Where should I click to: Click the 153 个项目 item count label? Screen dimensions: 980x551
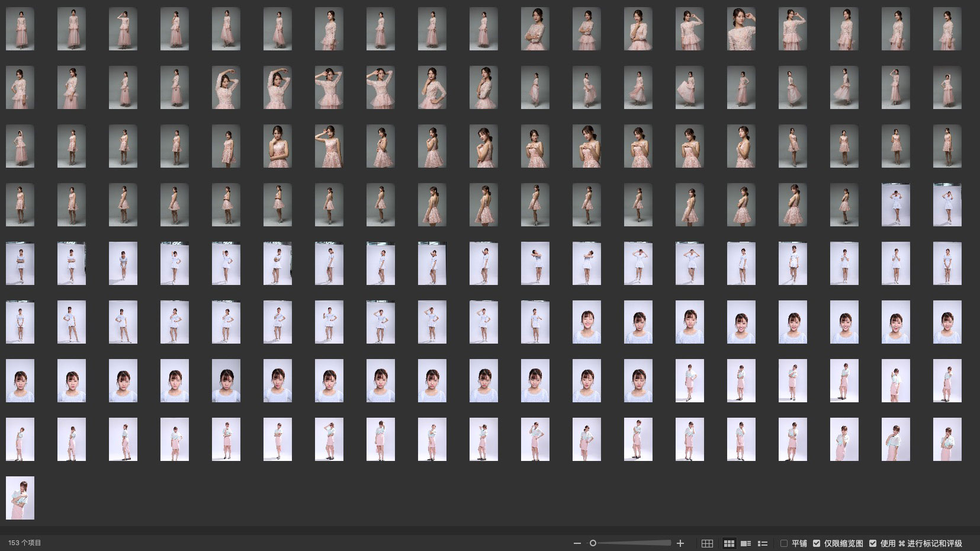point(25,543)
